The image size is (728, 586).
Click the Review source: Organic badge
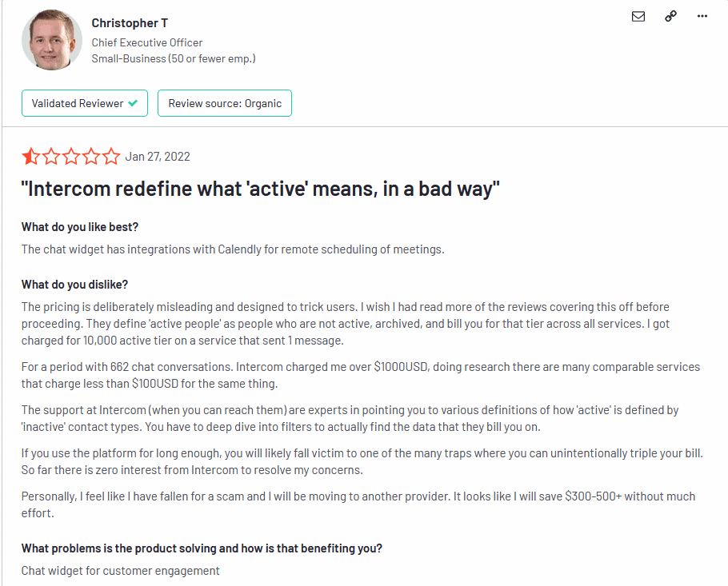(225, 103)
